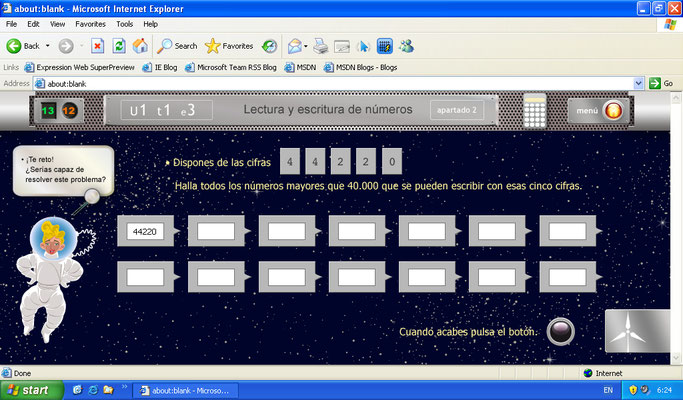This screenshot has width=683, height=400.
Task: Click the vertical scrollbar down arrow
Action: point(676,358)
